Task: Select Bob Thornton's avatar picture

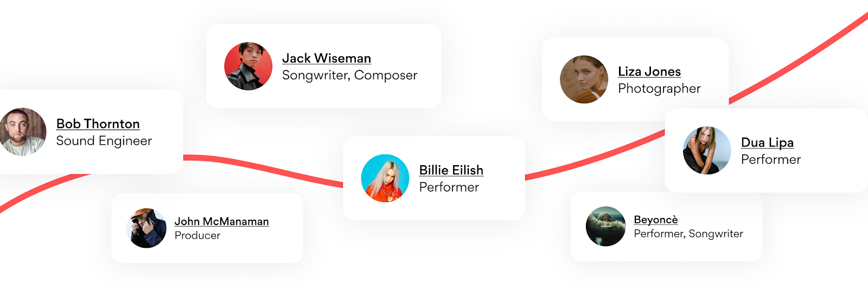Action: point(23,132)
